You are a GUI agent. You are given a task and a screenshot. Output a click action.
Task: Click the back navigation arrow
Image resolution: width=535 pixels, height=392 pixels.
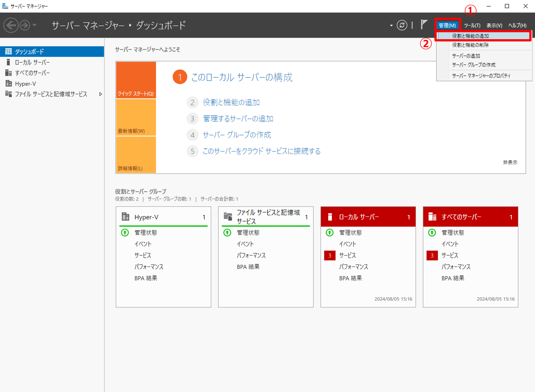(x=11, y=25)
